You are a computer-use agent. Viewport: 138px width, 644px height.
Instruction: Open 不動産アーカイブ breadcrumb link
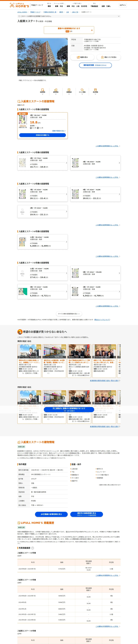click(35, 12)
